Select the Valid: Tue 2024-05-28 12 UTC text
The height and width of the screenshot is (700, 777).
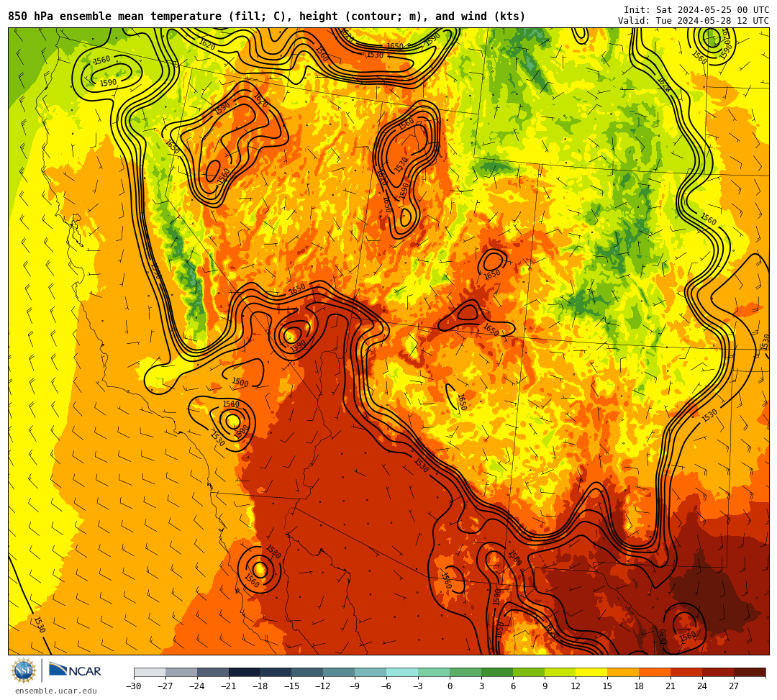(693, 20)
